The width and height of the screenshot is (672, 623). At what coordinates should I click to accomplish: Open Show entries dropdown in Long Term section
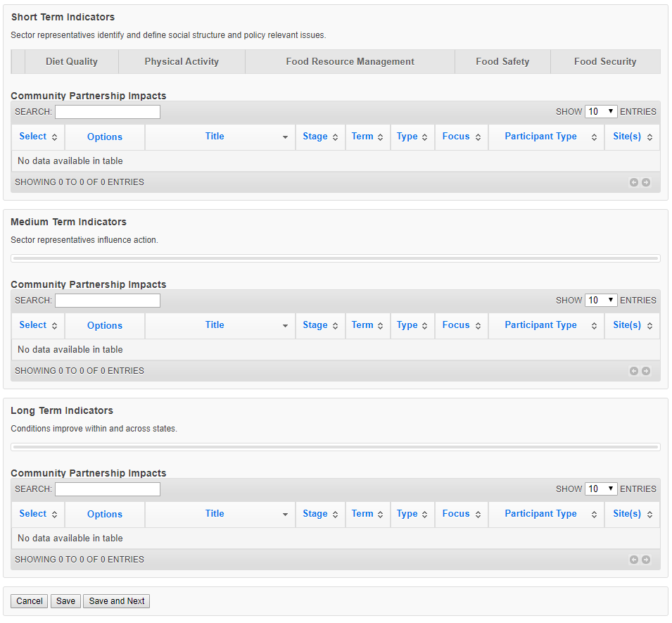pyautogui.click(x=601, y=489)
